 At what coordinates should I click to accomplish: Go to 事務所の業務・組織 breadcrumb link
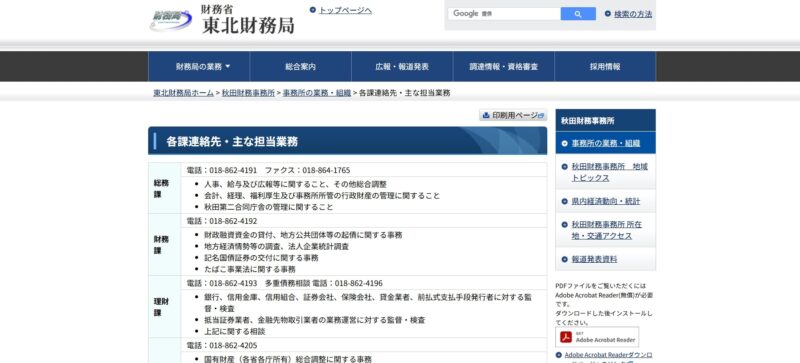[317, 93]
